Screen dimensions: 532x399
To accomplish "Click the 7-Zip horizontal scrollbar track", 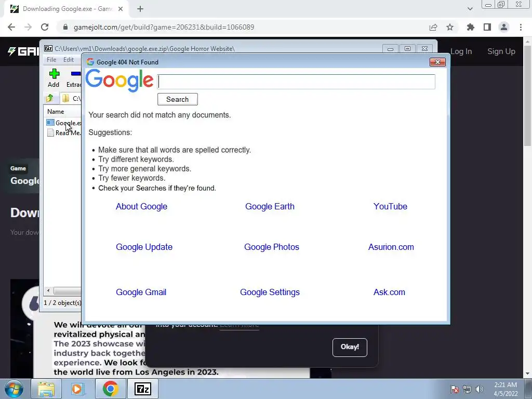I will click(x=67, y=291).
